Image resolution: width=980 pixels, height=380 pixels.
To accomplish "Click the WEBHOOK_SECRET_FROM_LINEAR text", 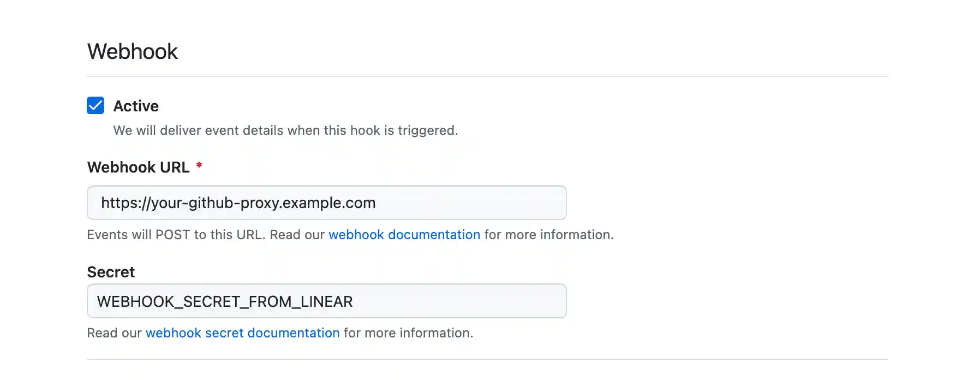I will (224, 301).
